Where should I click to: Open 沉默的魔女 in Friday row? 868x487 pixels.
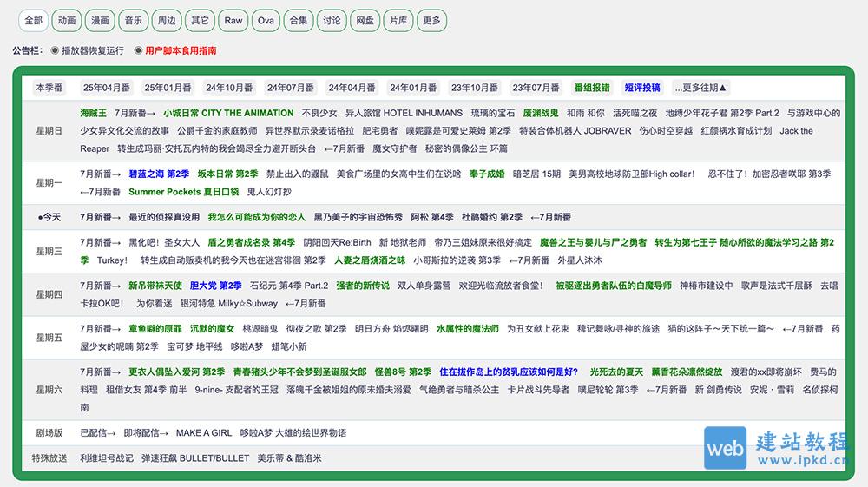point(212,329)
